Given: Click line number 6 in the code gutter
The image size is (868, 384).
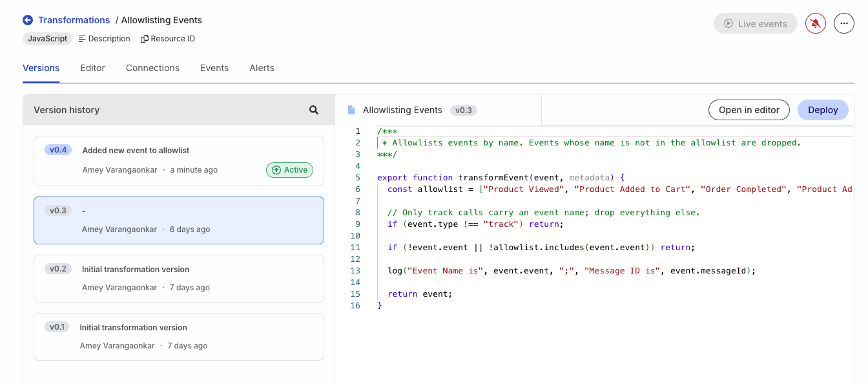Looking at the screenshot, I should pyautogui.click(x=358, y=189).
